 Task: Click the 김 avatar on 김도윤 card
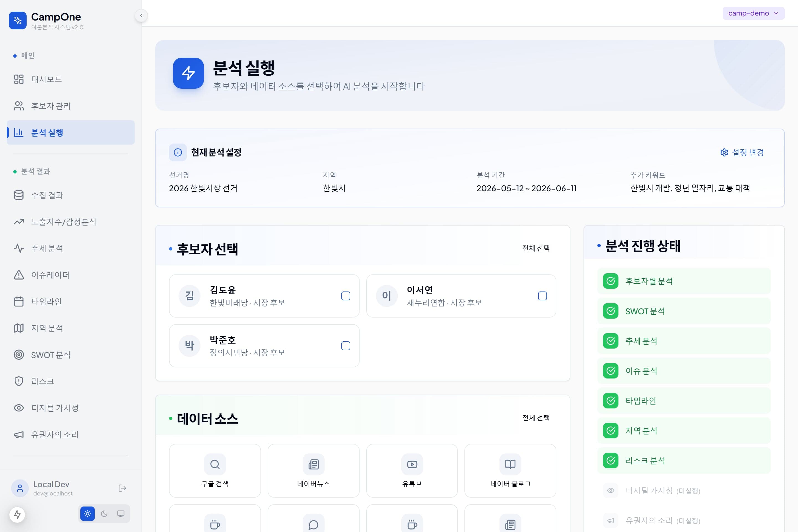coord(190,296)
